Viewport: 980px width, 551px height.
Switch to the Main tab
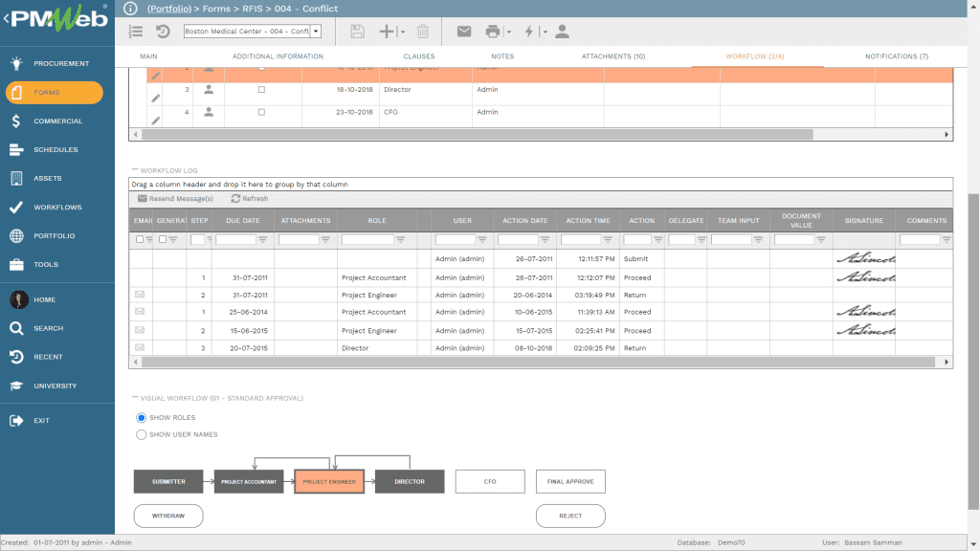tap(148, 56)
